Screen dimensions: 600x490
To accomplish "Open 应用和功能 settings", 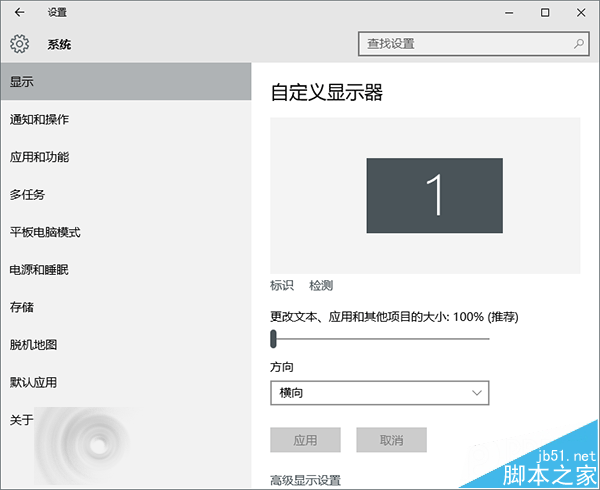I will 126,156.
